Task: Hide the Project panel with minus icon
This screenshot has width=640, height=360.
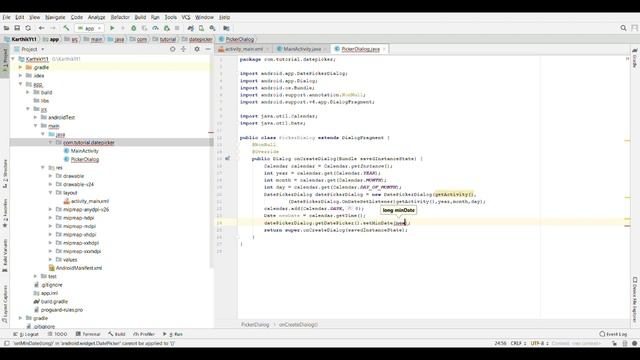Action: 208,49
